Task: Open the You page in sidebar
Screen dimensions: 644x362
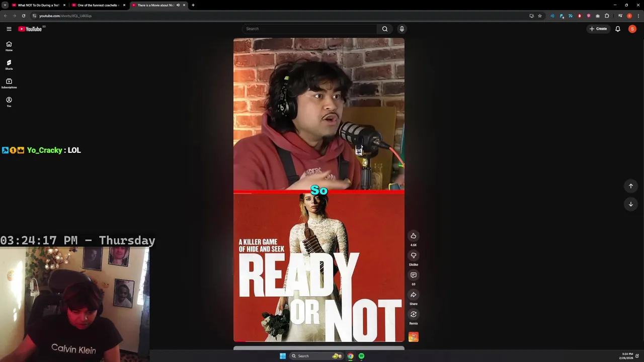Action: tap(9, 102)
